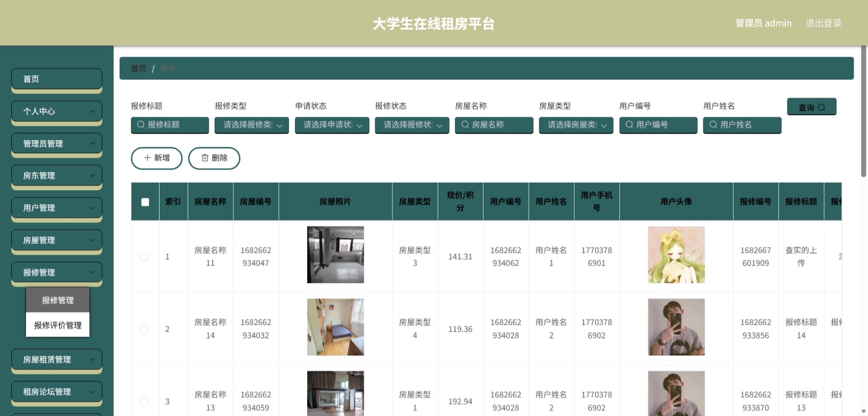
Task: Open the 请选择房屋类型 dropdown
Action: click(x=576, y=125)
